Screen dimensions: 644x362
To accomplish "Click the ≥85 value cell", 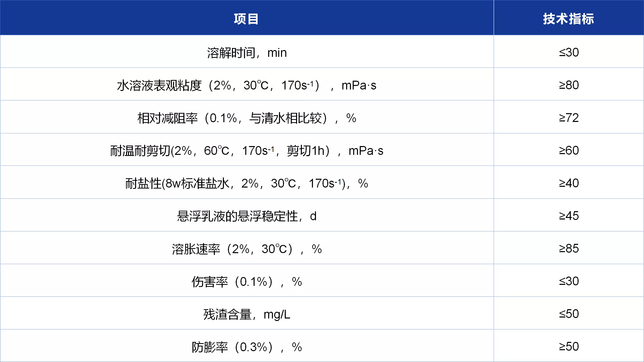I will (x=569, y=248).
